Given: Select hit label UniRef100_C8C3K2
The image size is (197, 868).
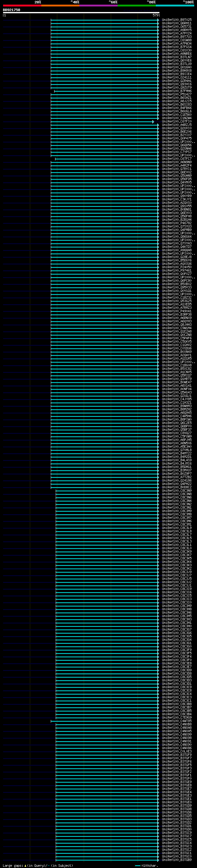Looking at the screenshot, I should click(x=177, y=569).
